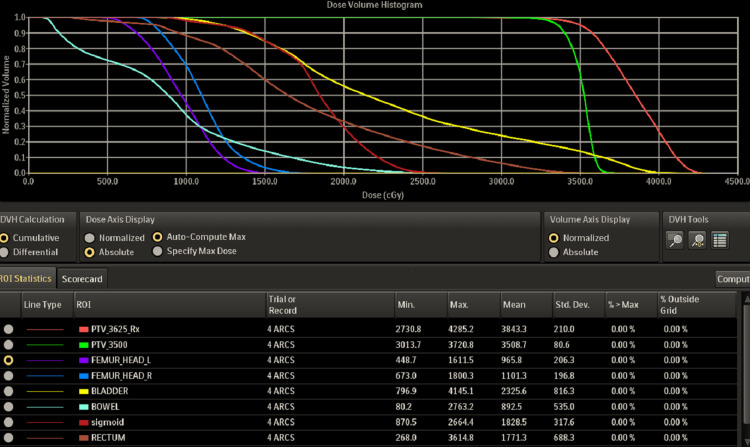Click the BLADDER yellow color swatch
Viewport: 750px width, 447px height.
84,392
